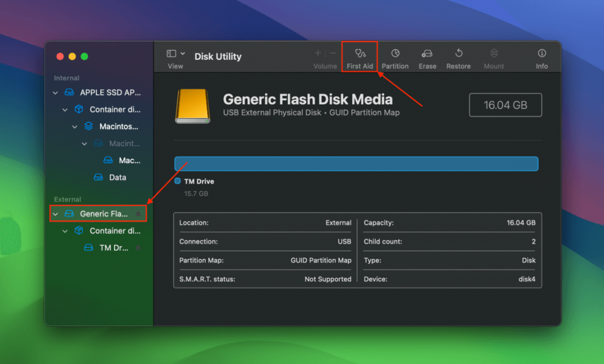
Task: Collapse the external Container disk chevron
Action: coord(65,231)
